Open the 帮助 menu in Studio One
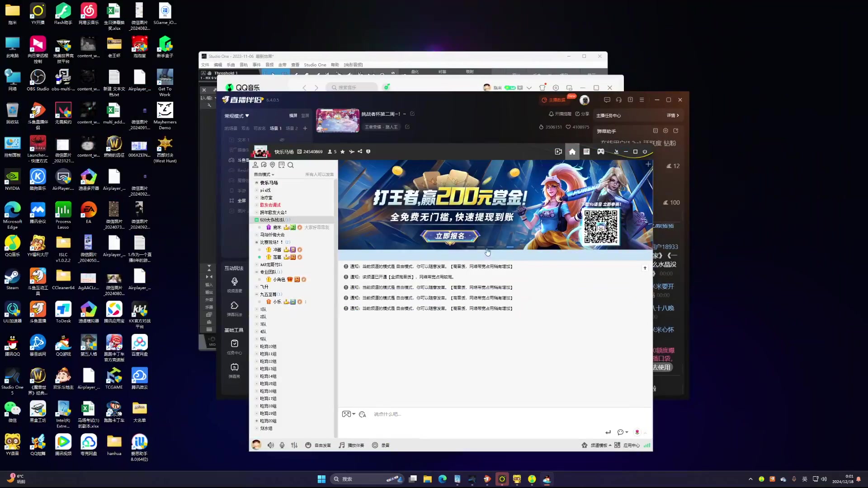The image size is (868, 488). click(335, 65)
